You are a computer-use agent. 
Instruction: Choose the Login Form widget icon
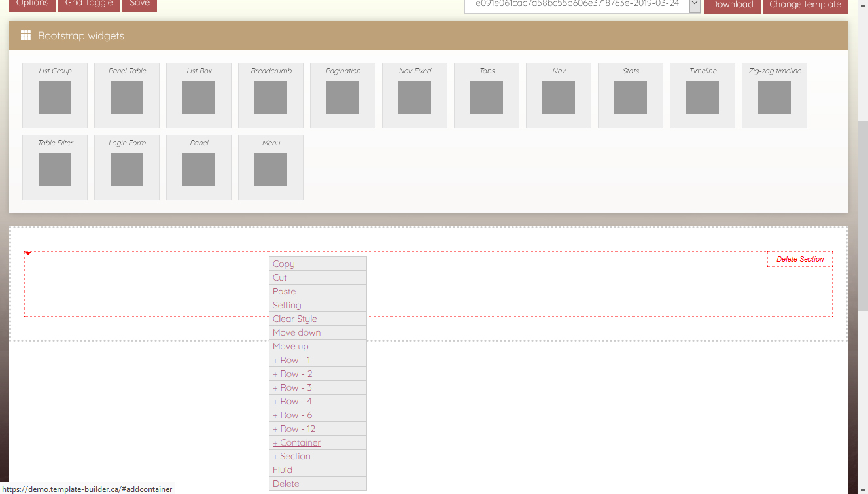127,169
